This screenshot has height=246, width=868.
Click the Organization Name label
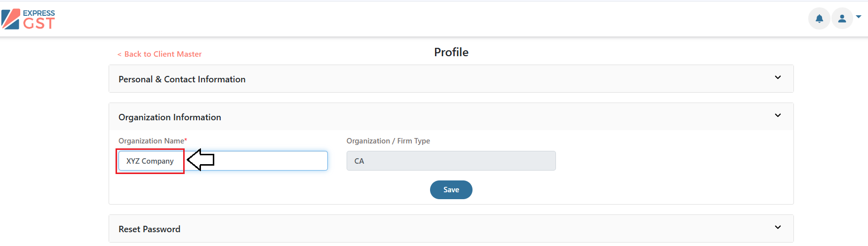point(151,141)
